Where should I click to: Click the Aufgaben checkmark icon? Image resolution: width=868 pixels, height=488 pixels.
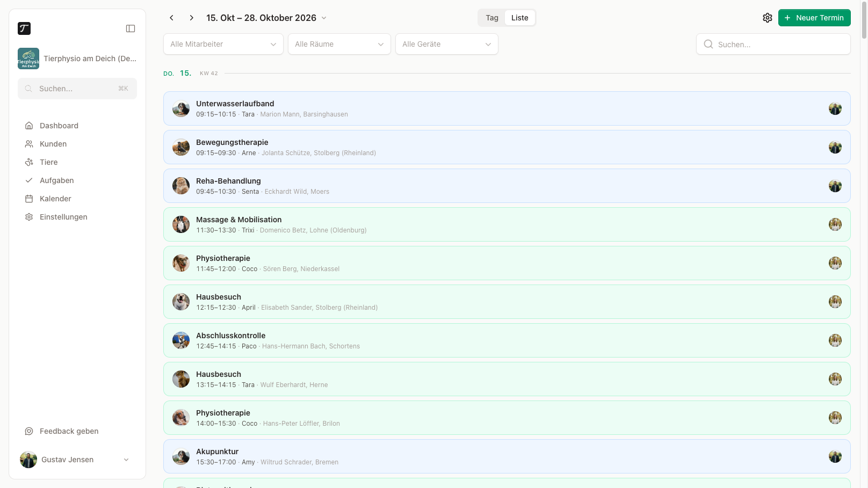pyautogui.click(x=29, y=180)
